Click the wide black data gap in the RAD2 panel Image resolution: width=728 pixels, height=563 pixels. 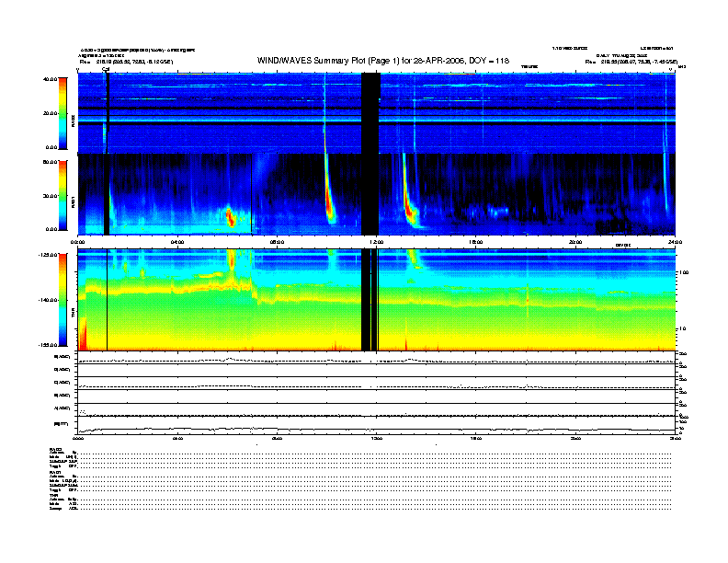370,113
